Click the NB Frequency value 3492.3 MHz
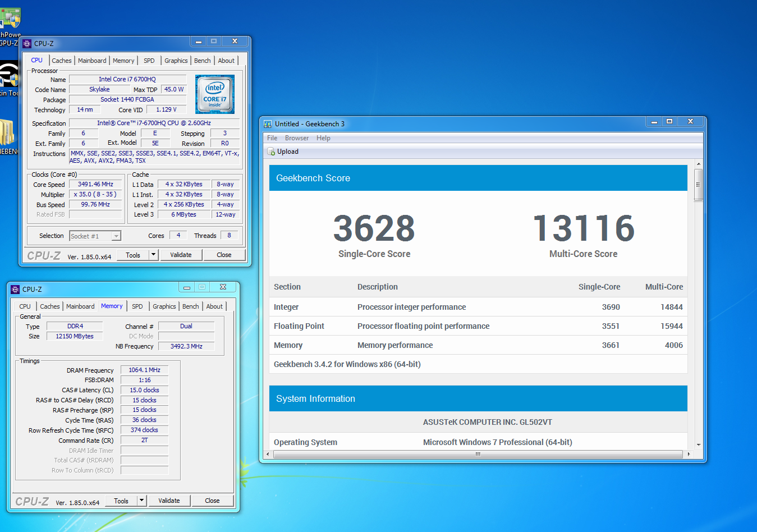The width and height of the screenshot is (757, 532). (x=186, y=346)
